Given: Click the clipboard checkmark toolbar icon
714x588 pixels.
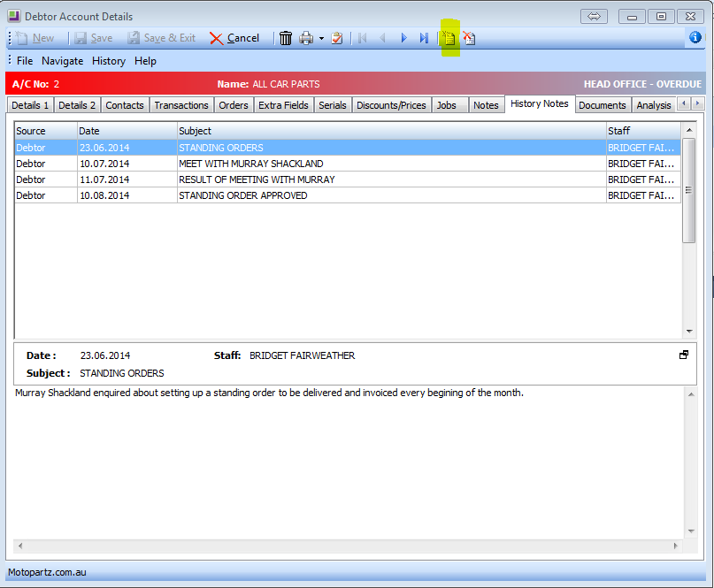Looking at the screenshot, I should 337,38.
